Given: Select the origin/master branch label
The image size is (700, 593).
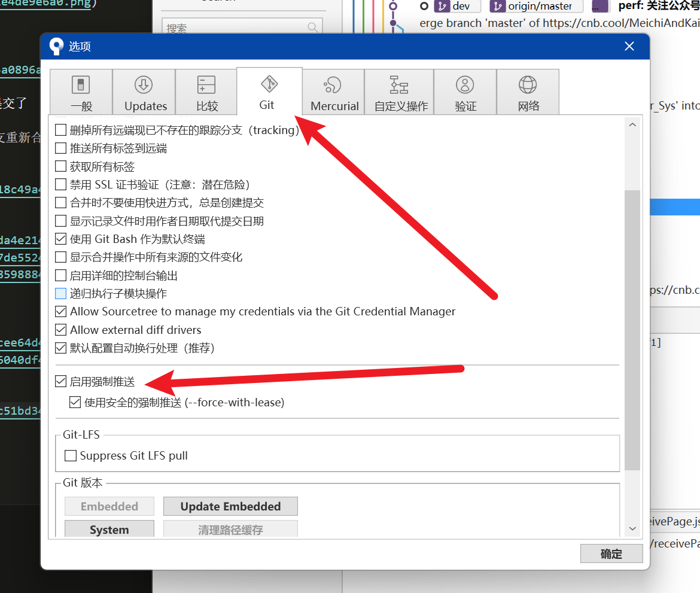Looking at the screenshot, I should tap(536, 6).
